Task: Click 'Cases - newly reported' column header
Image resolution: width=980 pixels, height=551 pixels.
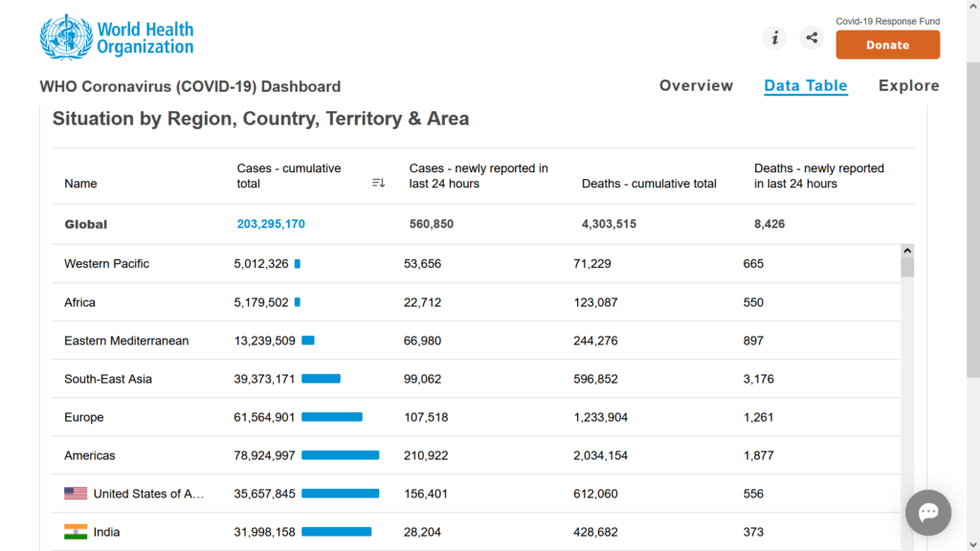Action: click(x=479, y=176)
